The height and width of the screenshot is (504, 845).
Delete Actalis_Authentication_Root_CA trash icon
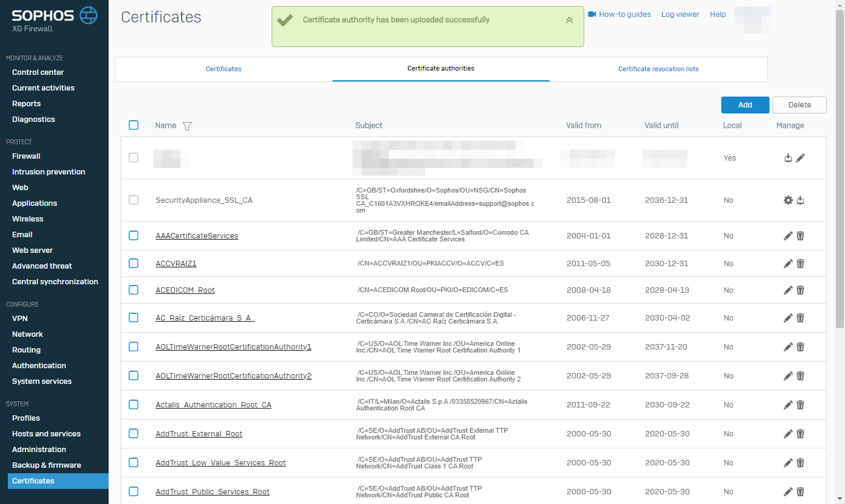point(800,405)
